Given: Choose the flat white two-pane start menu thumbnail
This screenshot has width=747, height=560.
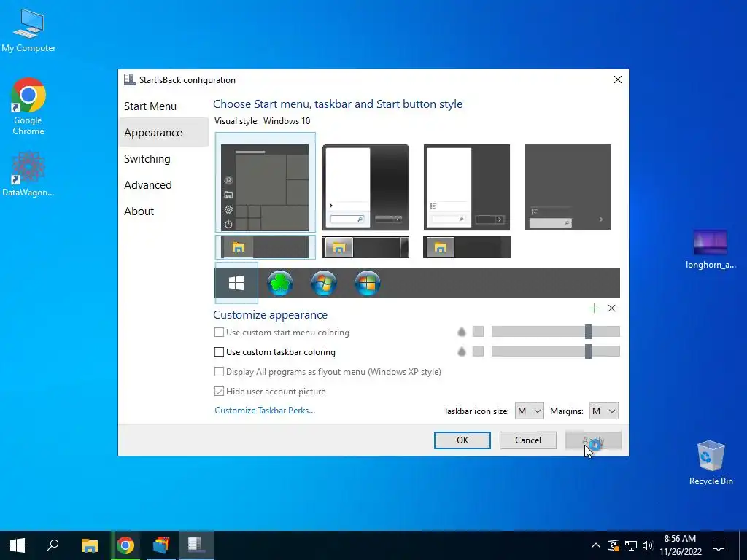Looking at the screenshot, I should 467,187.
